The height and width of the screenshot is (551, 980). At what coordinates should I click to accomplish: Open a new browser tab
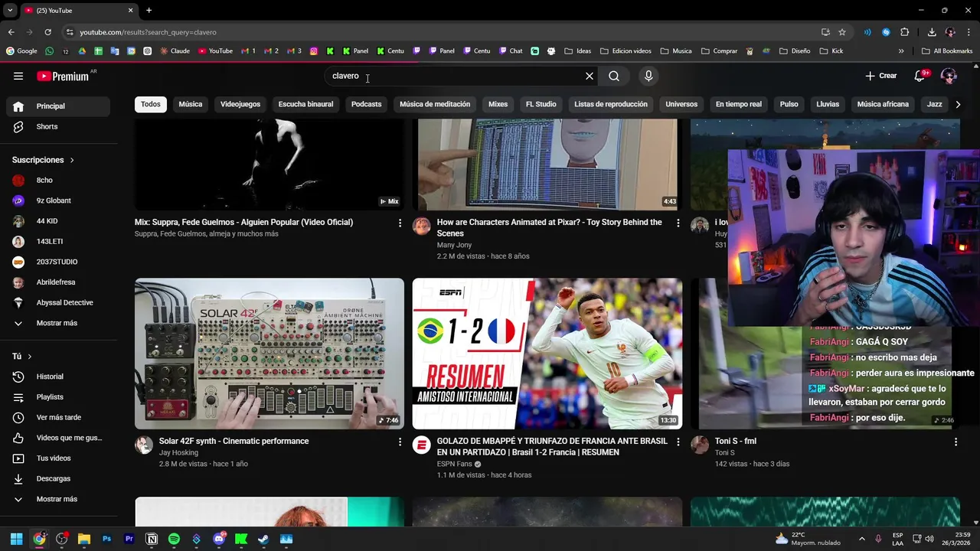point(149,11)
